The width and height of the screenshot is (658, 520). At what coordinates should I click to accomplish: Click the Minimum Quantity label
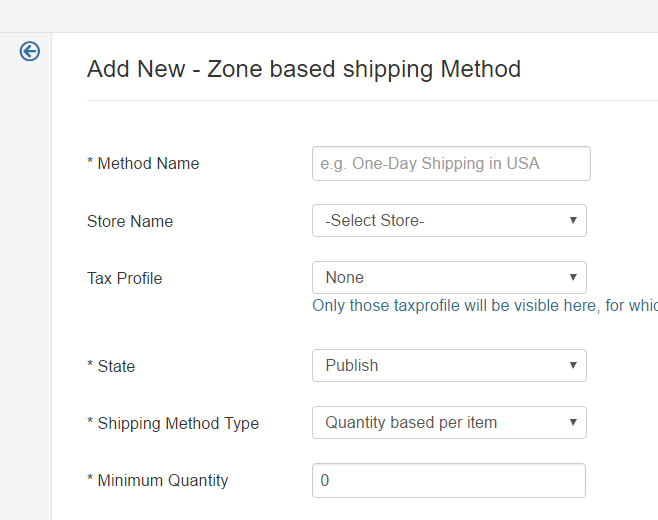click(x=158, y=481)
